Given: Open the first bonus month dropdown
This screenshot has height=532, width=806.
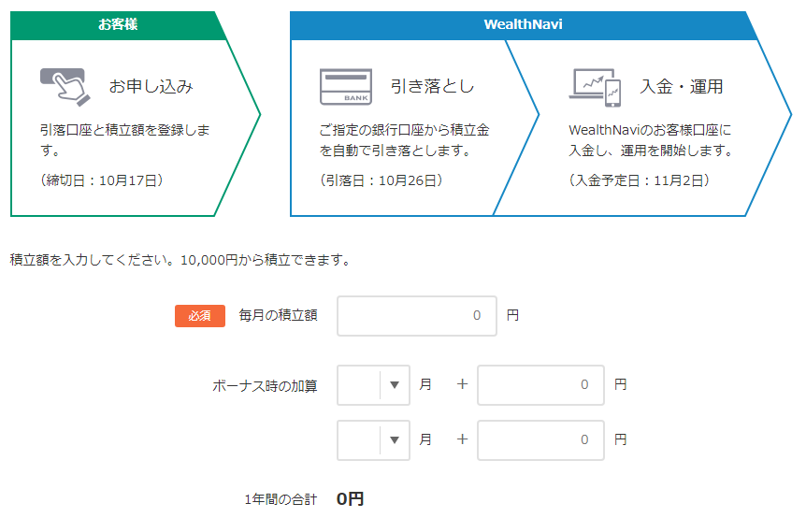Looking at the screenshot, I should [373, 384].
